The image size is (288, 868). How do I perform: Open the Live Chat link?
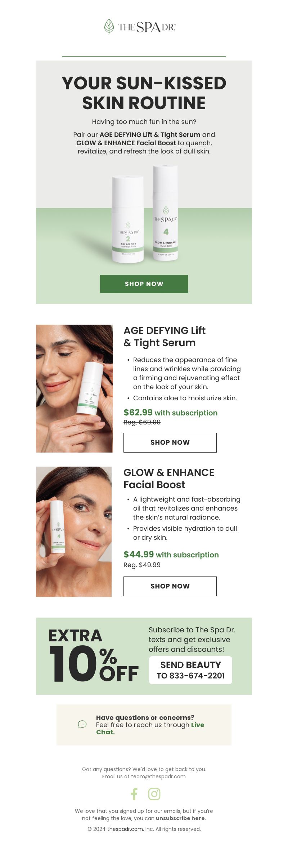(150, 728)
